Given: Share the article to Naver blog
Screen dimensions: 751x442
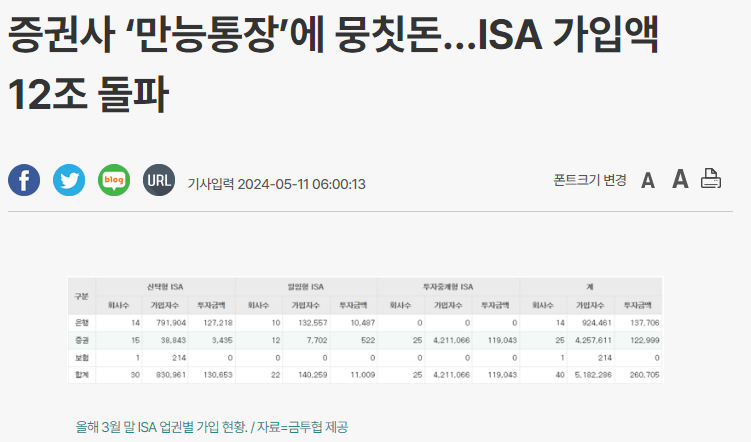Looking at the screenshot, I should click(114, 180).
